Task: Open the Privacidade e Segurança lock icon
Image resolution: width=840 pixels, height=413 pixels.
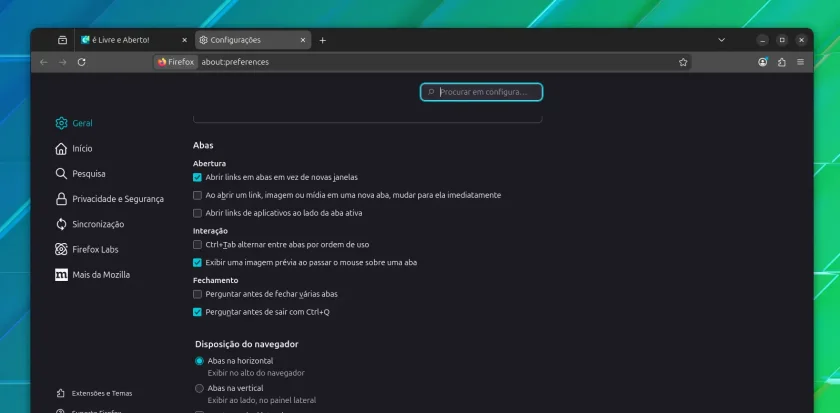Action: 61,199
